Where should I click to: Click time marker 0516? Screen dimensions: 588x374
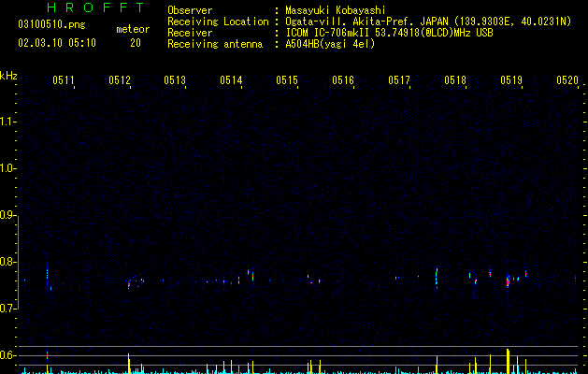click(x=343, y=79)
